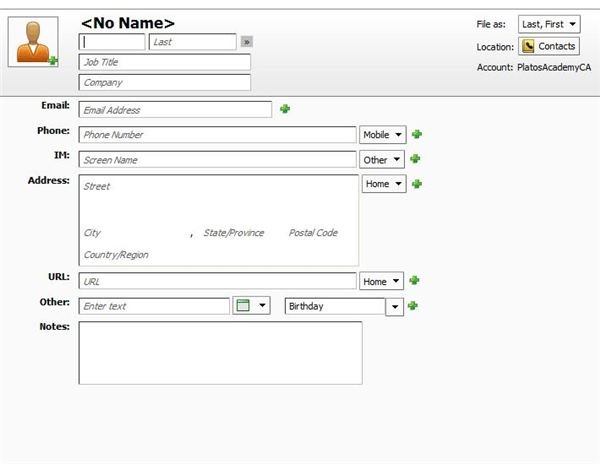Viewport: 600px width, 464px height.
Task: Open the Mobile phone type dropdown
Action: pos(382,135)
